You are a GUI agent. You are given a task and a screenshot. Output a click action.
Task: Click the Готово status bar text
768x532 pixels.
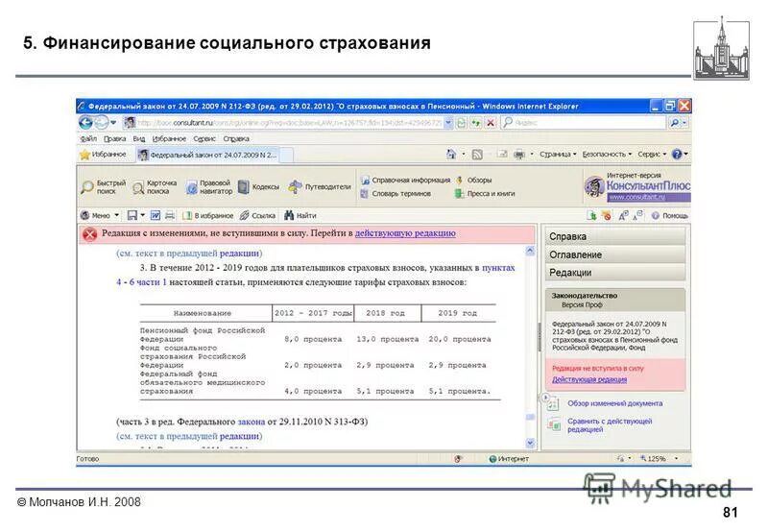[87, 459]
